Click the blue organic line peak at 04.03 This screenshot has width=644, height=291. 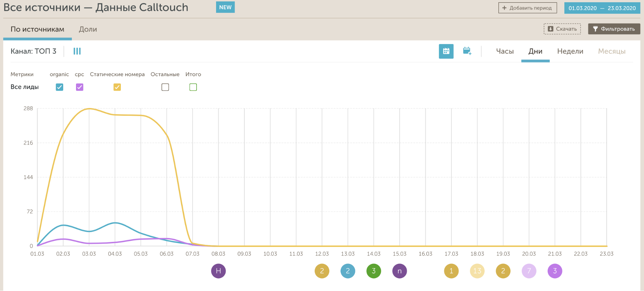pos(115,223)
